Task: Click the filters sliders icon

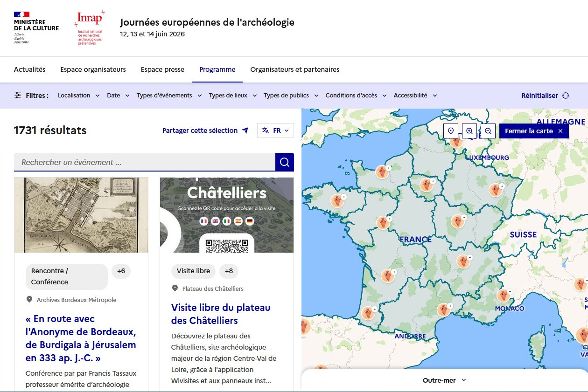Action: coord(18,95)
